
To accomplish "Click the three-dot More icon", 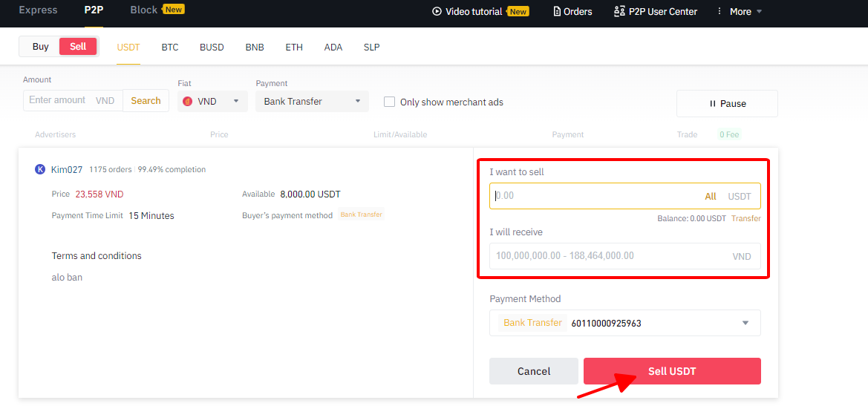I will pyautogui.click(x=719, y=11).
